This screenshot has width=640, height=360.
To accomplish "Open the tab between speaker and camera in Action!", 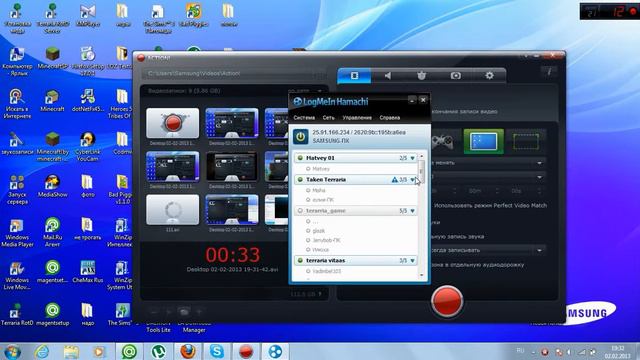I will (422, 76).
